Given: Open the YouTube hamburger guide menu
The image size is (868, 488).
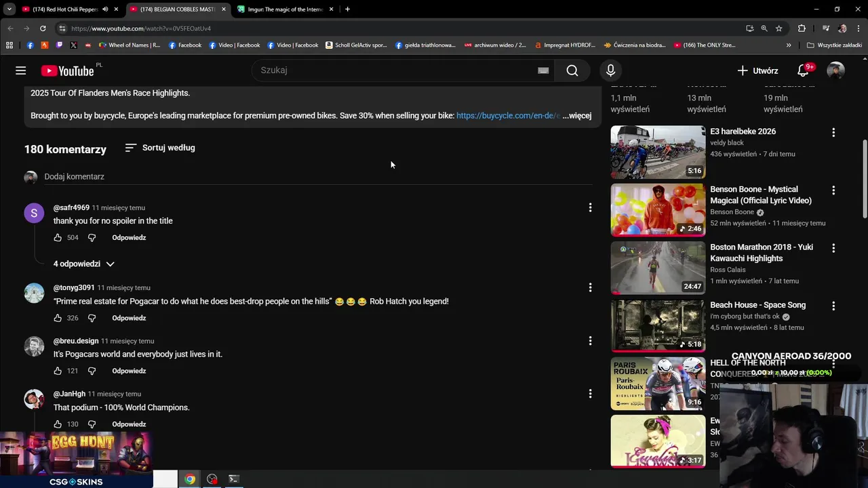Looking at the screenshot, I should point(21,70).
